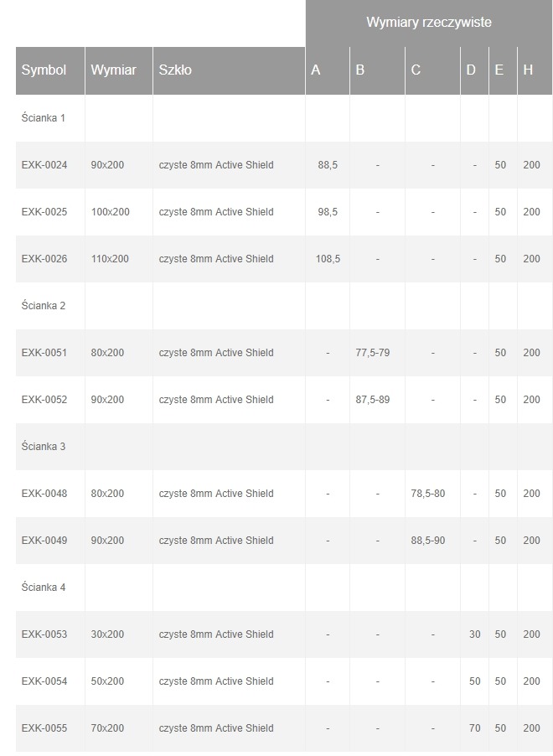The width and height of the screenshot is (553, 756).
Task: Click the 88,5-90 value for EXK-0049
Action: (x=428, y=541)
